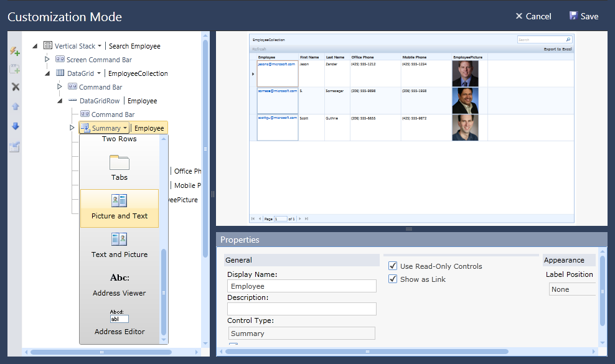Delete selected control with the X icon
This screenshot has width=615, height=364.
pos(14,86)
